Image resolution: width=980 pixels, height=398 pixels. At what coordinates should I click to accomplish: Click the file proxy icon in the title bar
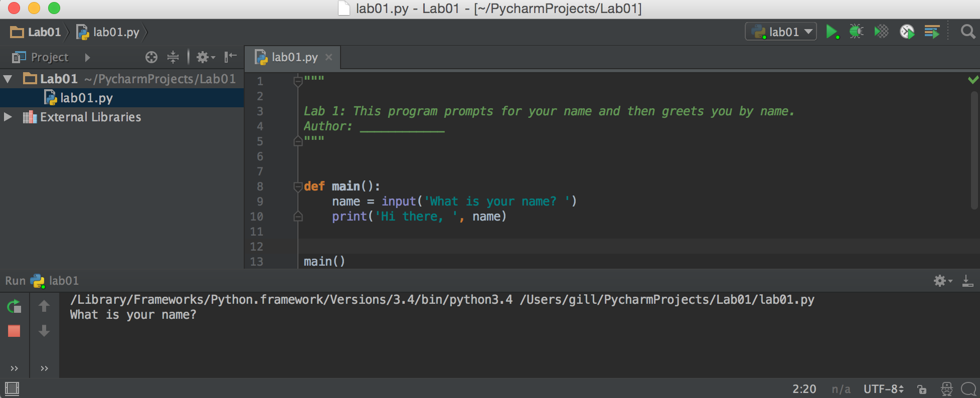(344, 8)
